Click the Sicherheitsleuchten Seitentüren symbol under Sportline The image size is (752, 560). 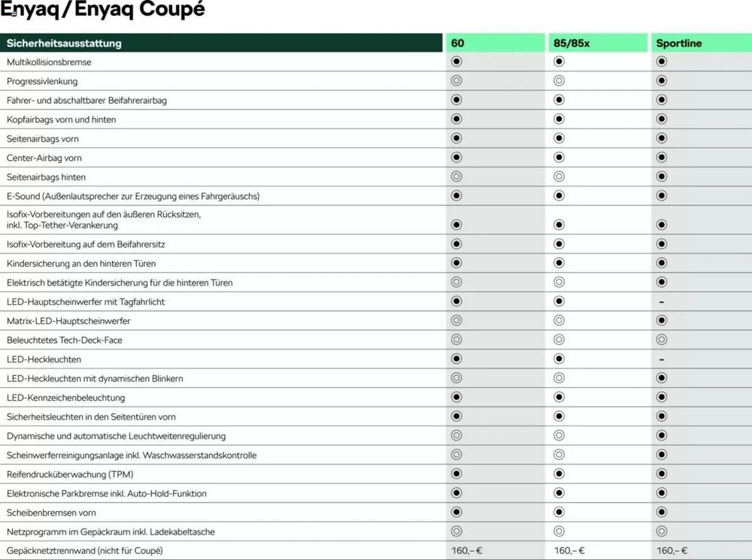662,416
